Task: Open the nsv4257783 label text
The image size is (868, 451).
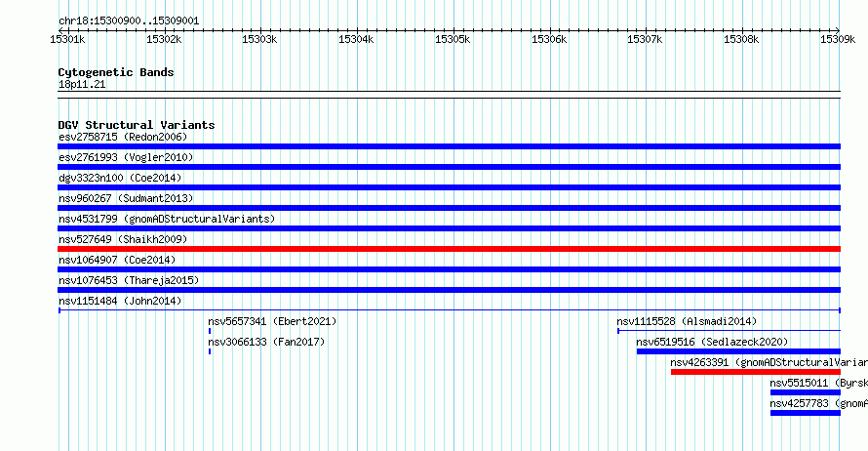Action: (x=818, y=403)
